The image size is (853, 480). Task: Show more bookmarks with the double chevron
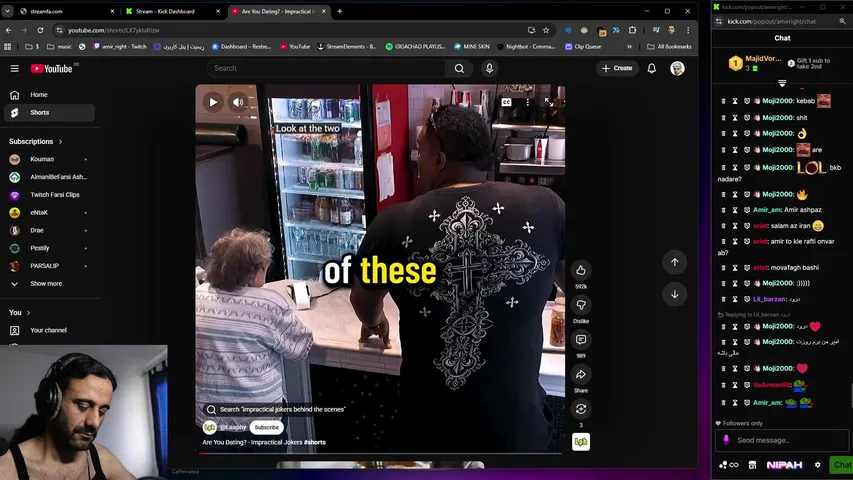(x=629, y=47)
